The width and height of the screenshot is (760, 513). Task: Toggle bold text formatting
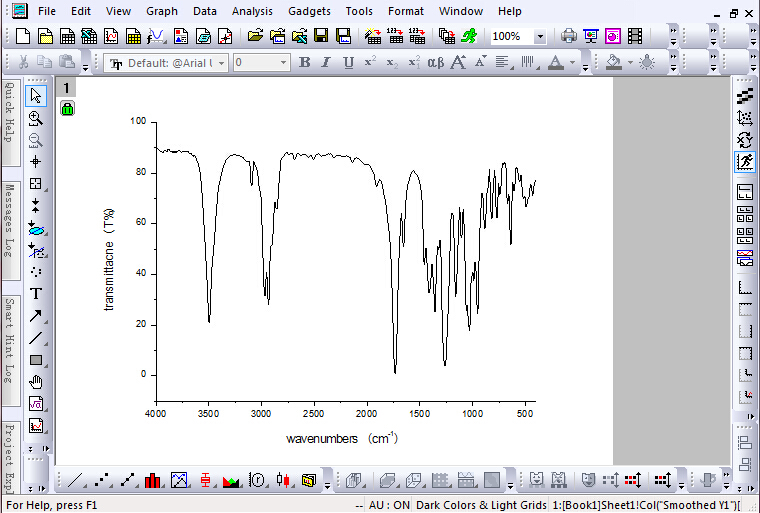coord(305,63)
